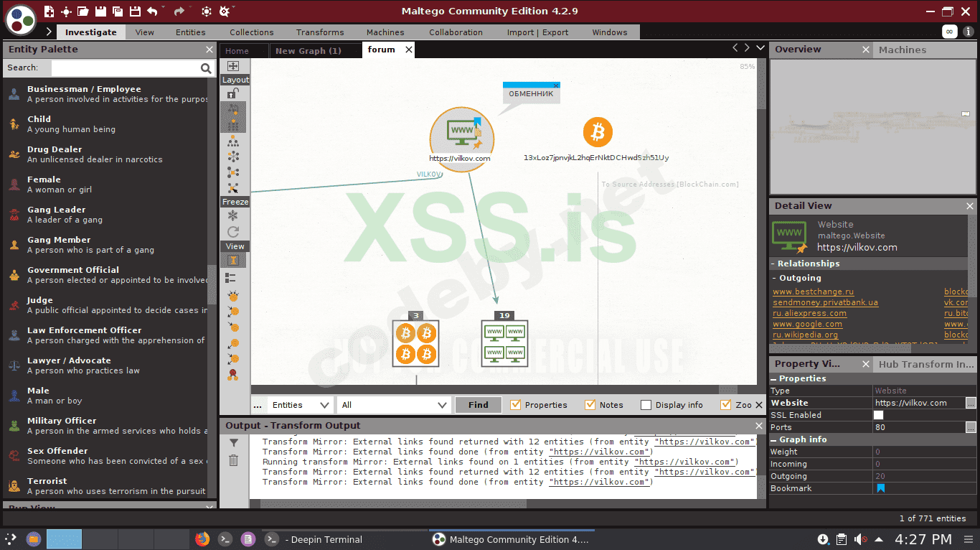The height and width of the screenshot is (550, 980).
Task: Click the first floppy disk save icon
Action: pyautogui.click(x=100, y=11)
